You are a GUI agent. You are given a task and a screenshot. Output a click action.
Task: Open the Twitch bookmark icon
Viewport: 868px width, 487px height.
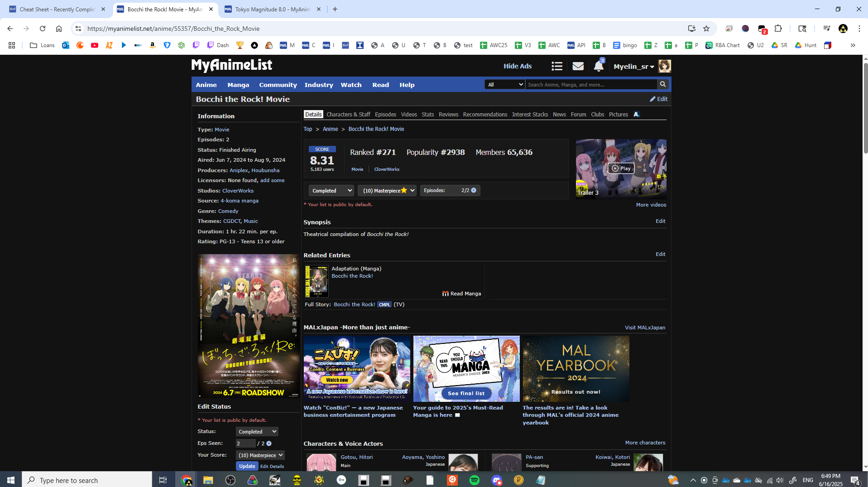(x=196, y=45)
